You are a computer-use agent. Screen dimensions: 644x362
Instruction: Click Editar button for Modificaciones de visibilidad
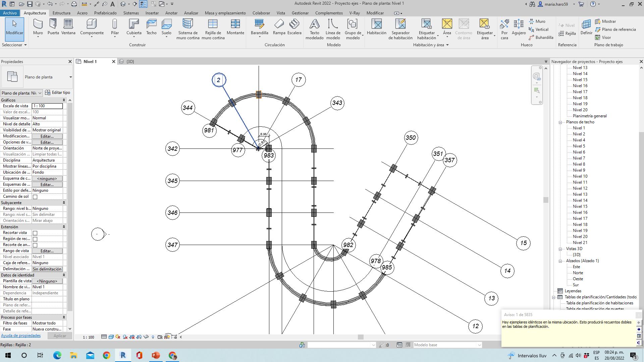pos(47,136)
